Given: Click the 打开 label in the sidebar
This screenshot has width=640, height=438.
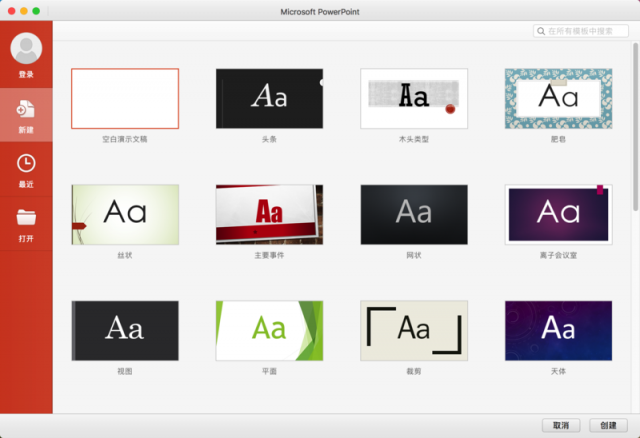Looking at the screenshot, I should pyautogui.click(x=26, y=238).
